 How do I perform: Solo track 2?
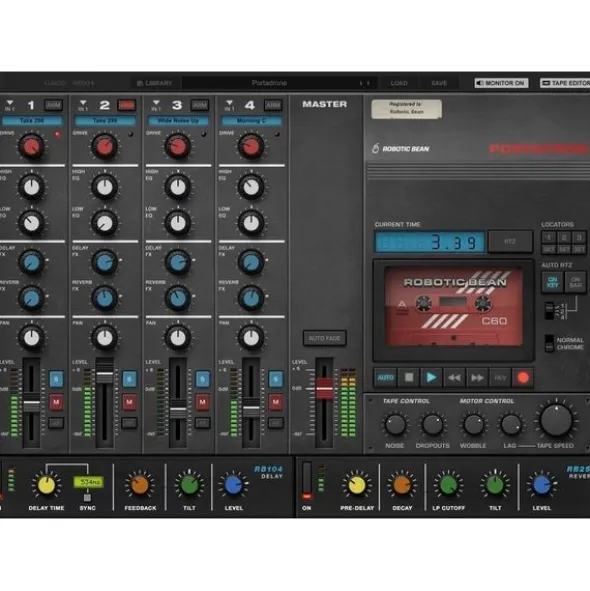[x=129, y=379]
